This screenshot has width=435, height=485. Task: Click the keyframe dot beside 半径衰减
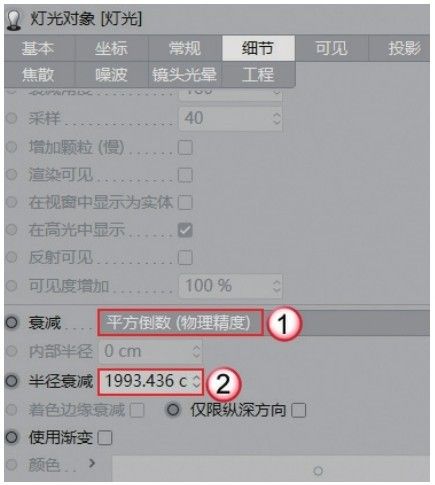click(12, 381)
